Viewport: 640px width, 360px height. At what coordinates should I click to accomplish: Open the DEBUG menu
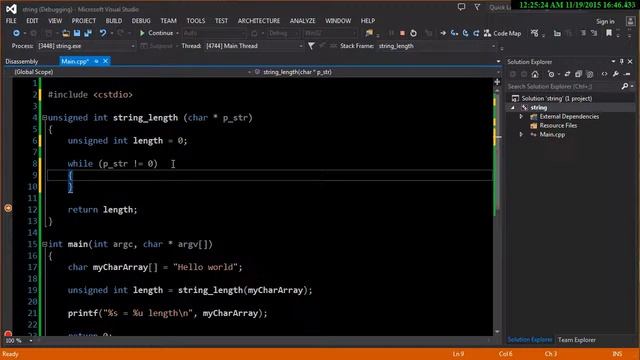tap(141, 21)
